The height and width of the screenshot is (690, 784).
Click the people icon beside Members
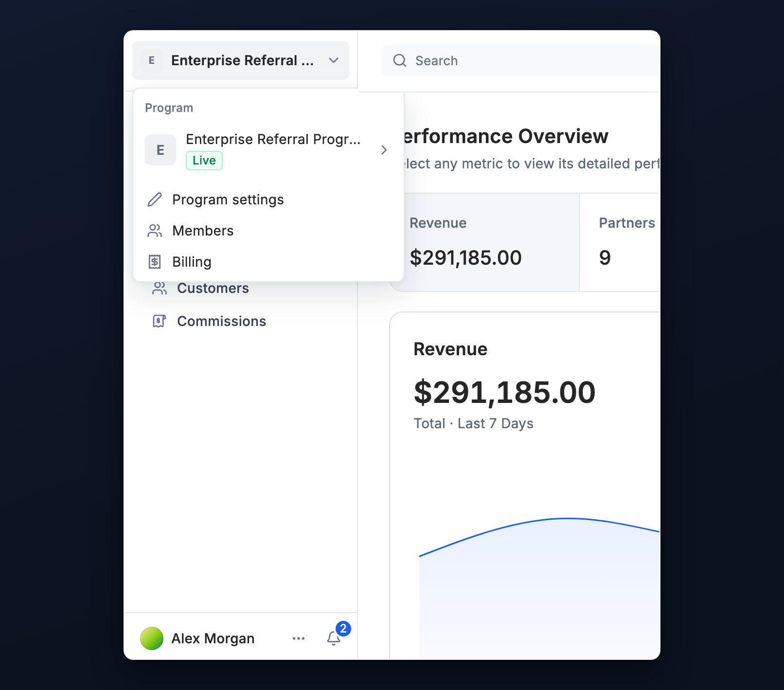coord(155,231)
